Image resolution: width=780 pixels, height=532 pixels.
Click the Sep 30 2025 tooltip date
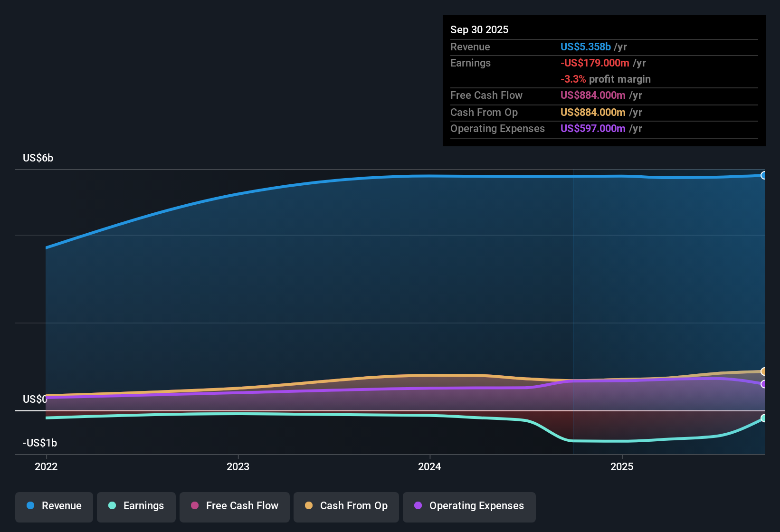point(479,29)
